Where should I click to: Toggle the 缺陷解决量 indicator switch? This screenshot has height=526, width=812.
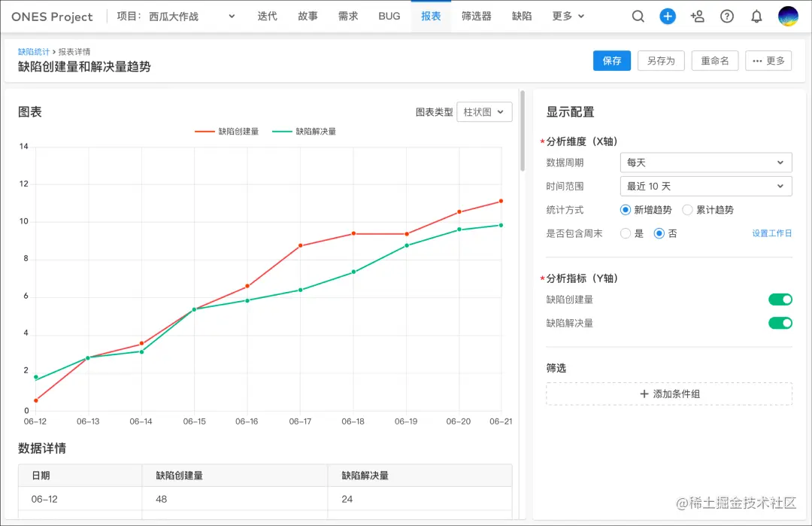(x=780, y=323)
